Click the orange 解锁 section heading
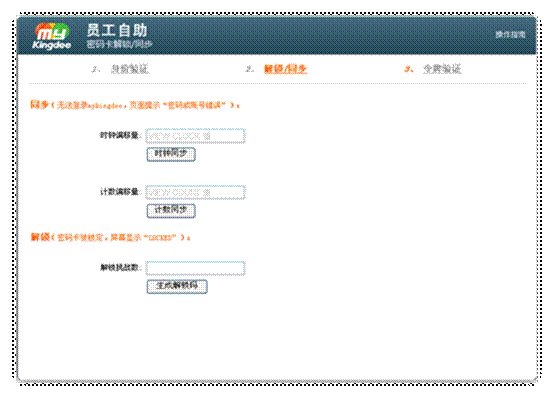The width and height of the screenshot is (554, 398). 40,237
